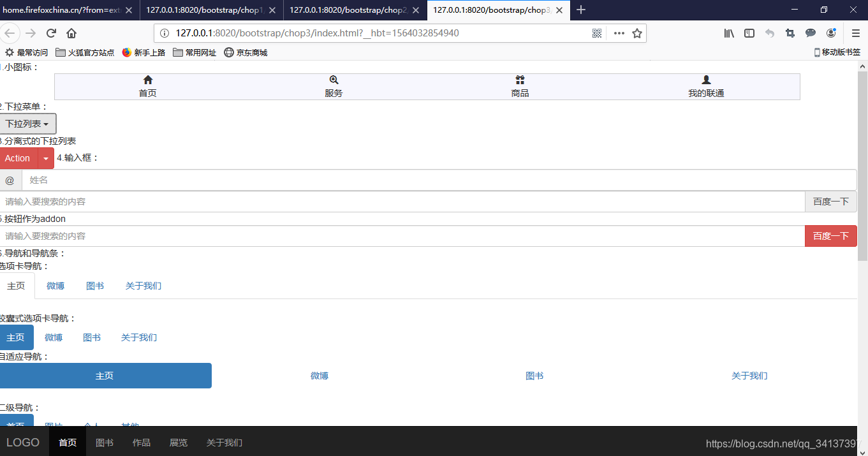
Task: Show site information icon in address bar
Action: (x=165, y=33)
